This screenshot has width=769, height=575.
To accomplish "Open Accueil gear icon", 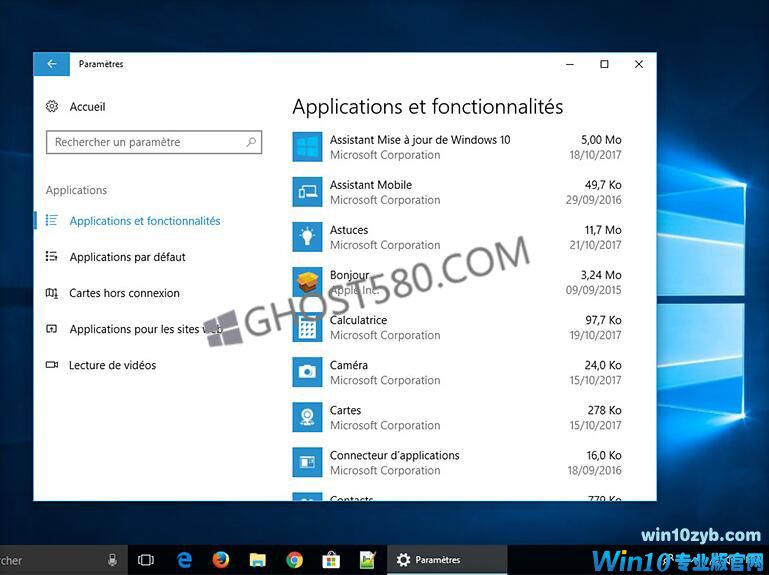I will coord(52,106).
